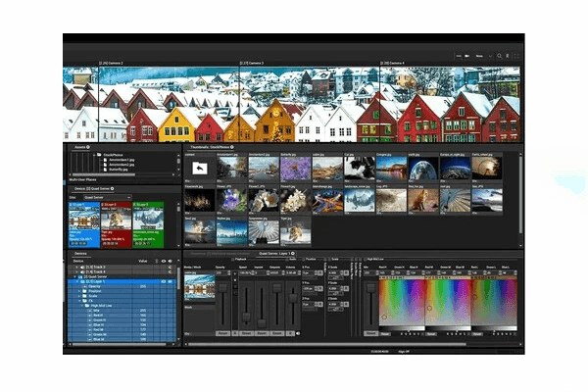588x392 pixels.
Task: Click Reset below the Mid color field
Action: click(431, 334)
